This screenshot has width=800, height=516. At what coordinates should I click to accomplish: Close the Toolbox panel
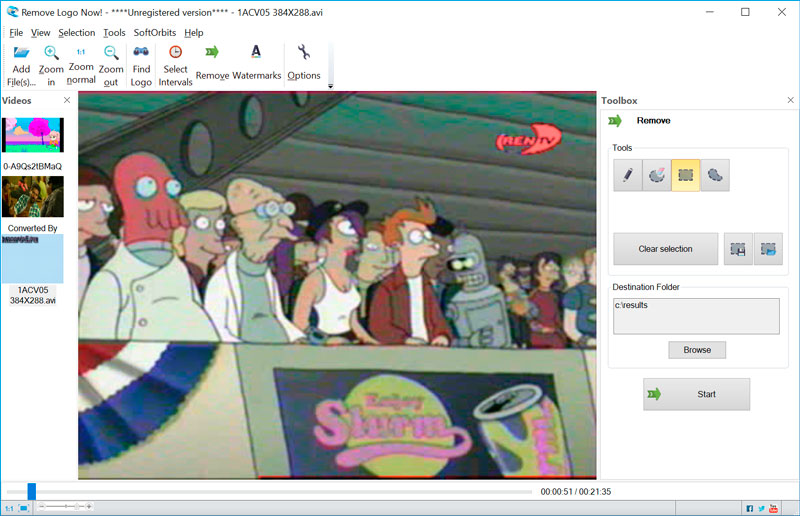pyautogui.click(x=790, y=100)
